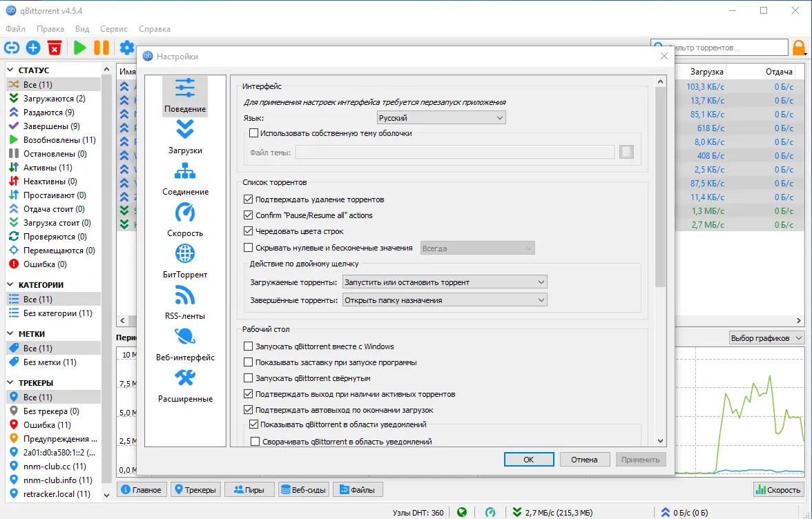
Task: Open the Вид menu
Action: coord(81,29)
